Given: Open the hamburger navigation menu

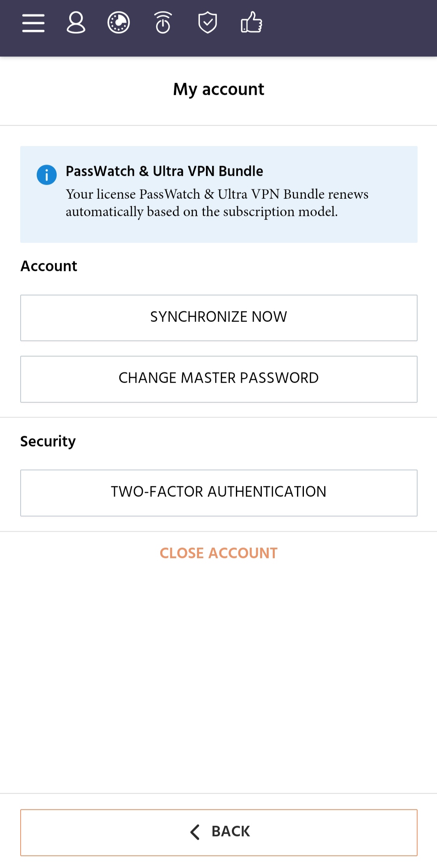Looking at the screenshot, I should (x=33, y=23).
